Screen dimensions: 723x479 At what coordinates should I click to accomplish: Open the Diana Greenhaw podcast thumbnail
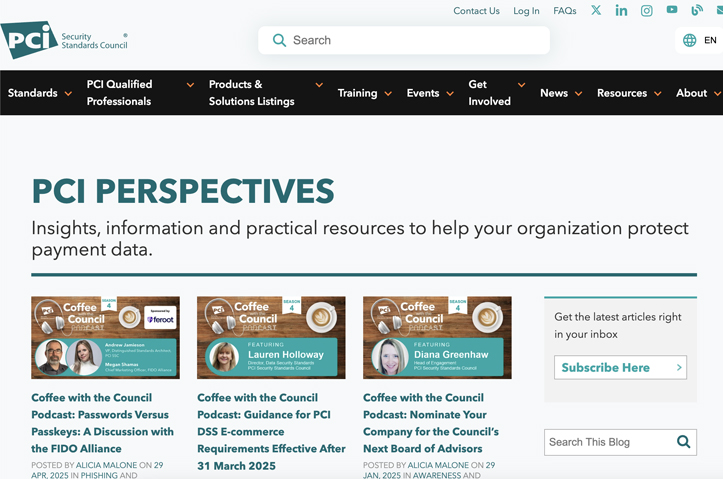tap(437, 337)
